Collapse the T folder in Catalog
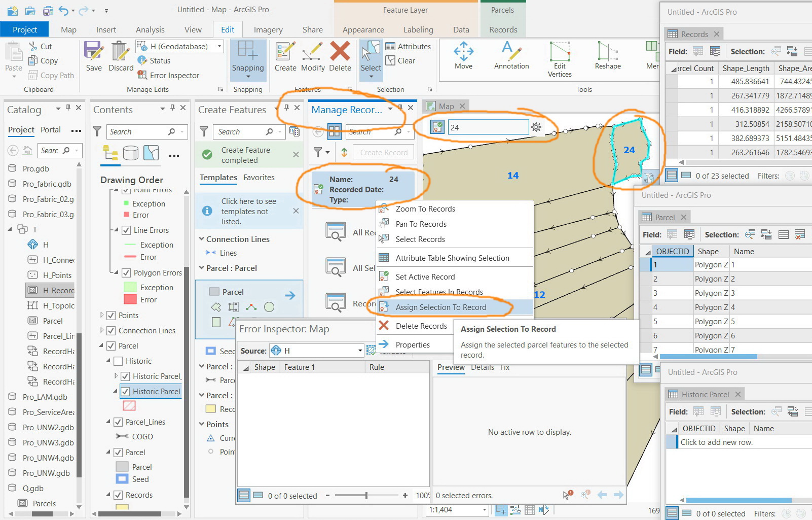812x520 pixels. coord(10,229)
